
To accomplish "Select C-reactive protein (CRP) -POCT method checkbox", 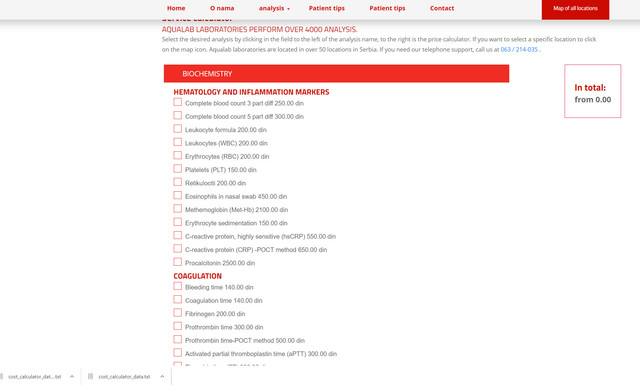I will click(178, 249).
